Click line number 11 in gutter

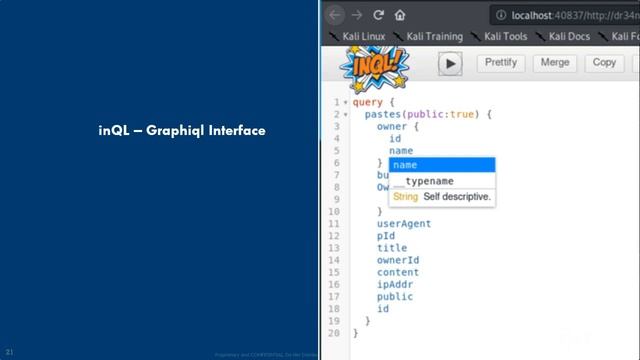(x=334, y=224)
